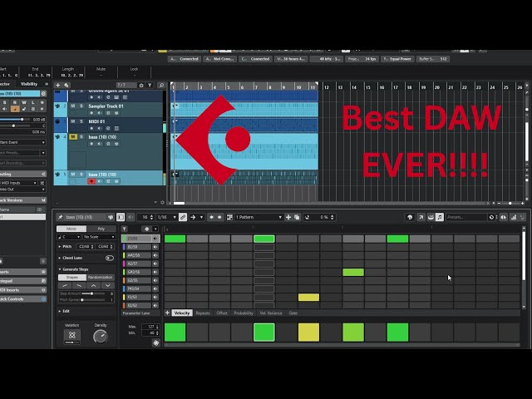This screenshot has height=399, width=532.
Task: Unmute bass (10) (10) track 4
Action: 73,136
